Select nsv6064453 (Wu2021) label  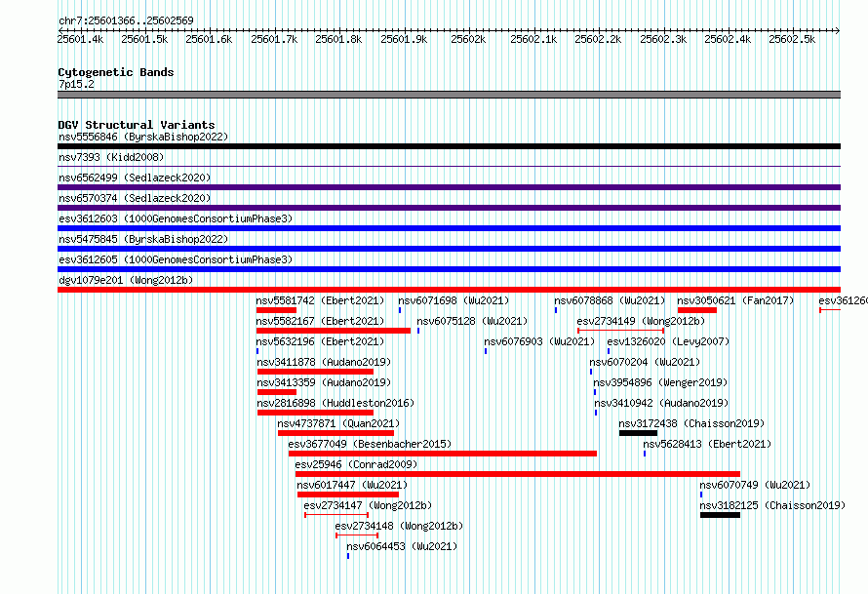point(402,546)
